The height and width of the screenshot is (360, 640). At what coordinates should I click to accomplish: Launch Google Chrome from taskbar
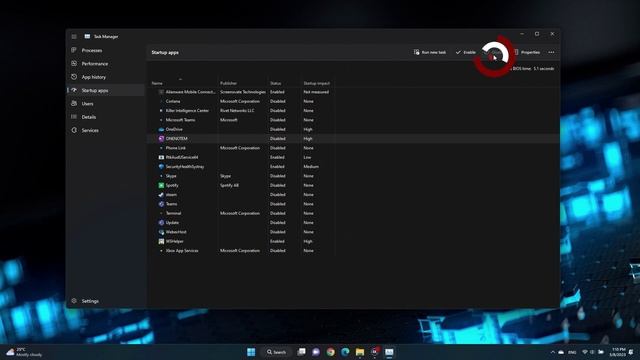pyautogui.click(x=331, y=352)
